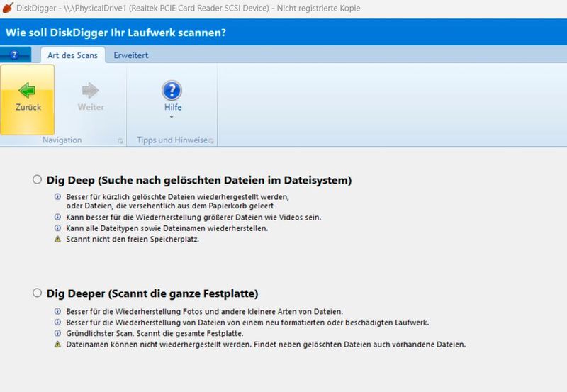Click info icon beside 'neu formatierten oder beschädigten'
This screenshot has height=392, width=567.
[x=57, y=322]
